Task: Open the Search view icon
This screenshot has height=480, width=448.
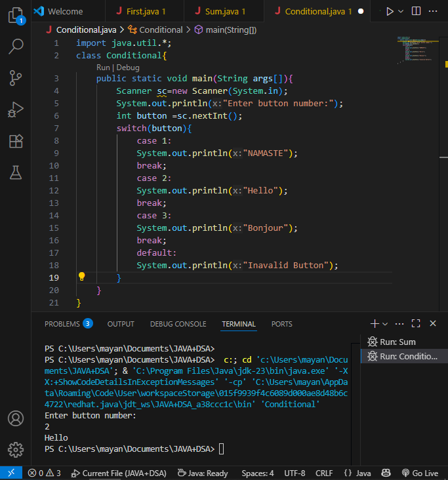Action: coord(16,47)
